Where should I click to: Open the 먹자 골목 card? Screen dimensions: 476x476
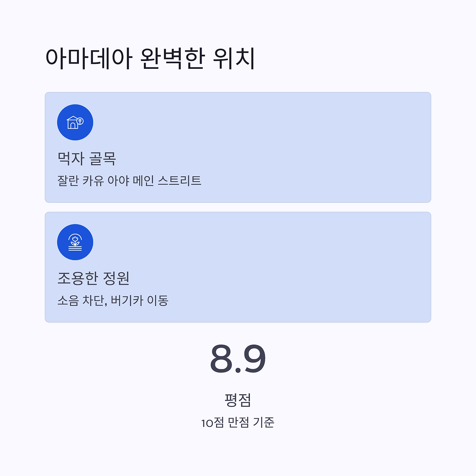pyautogui.click(x=238, y=147)
